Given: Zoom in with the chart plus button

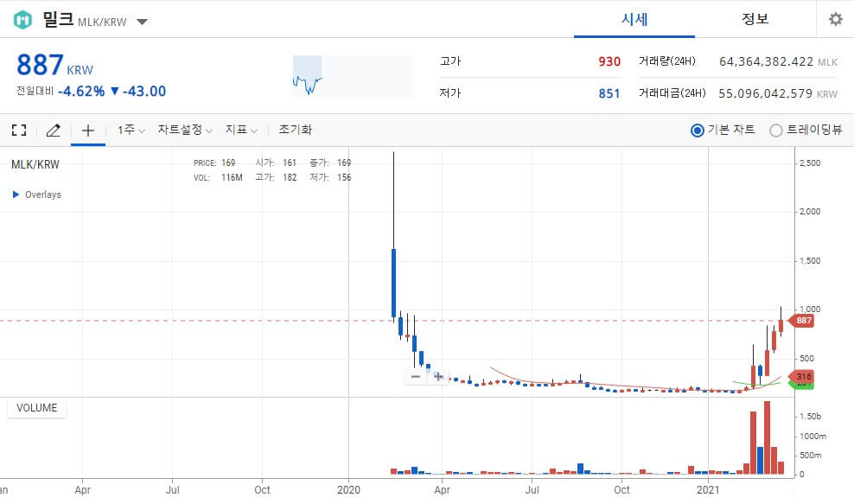Looking at the screenshot, I should [438, 377].
